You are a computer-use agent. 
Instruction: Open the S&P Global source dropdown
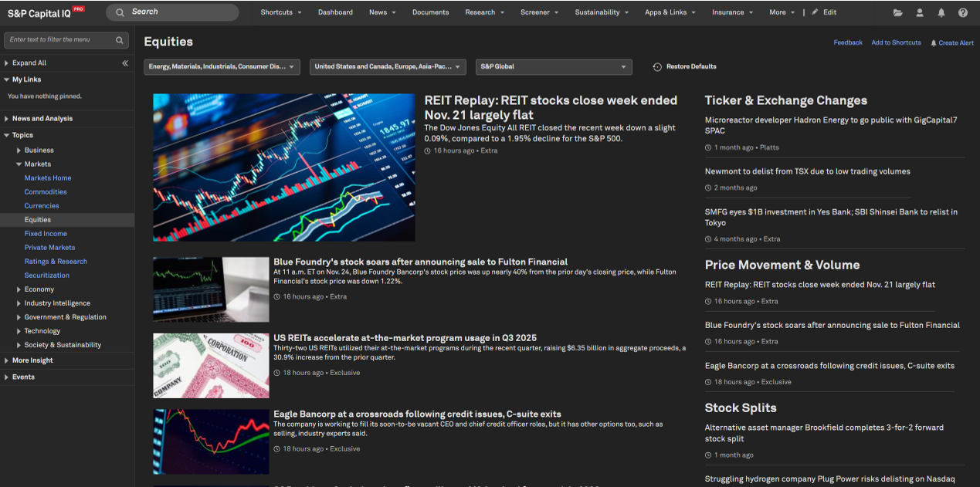point(554,67)
